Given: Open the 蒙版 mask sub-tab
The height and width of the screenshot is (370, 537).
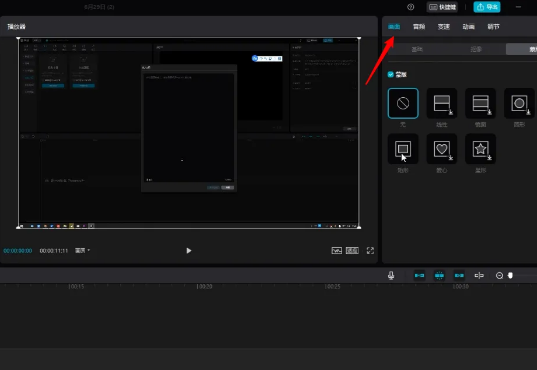Looking at the screenshot, I should click(x=522, y=49).
